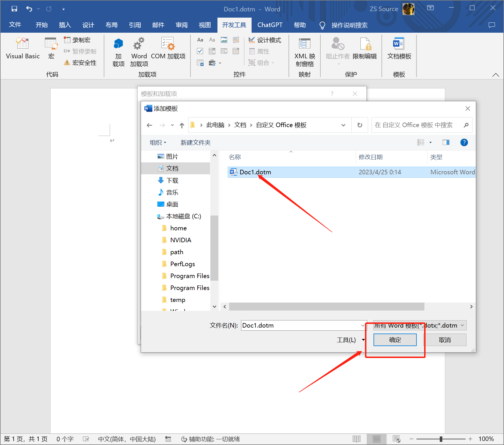Viewport: 504px width, 445px height.
Task: Switch to the 插入 ribbon tab
Action: pos(65,25)
